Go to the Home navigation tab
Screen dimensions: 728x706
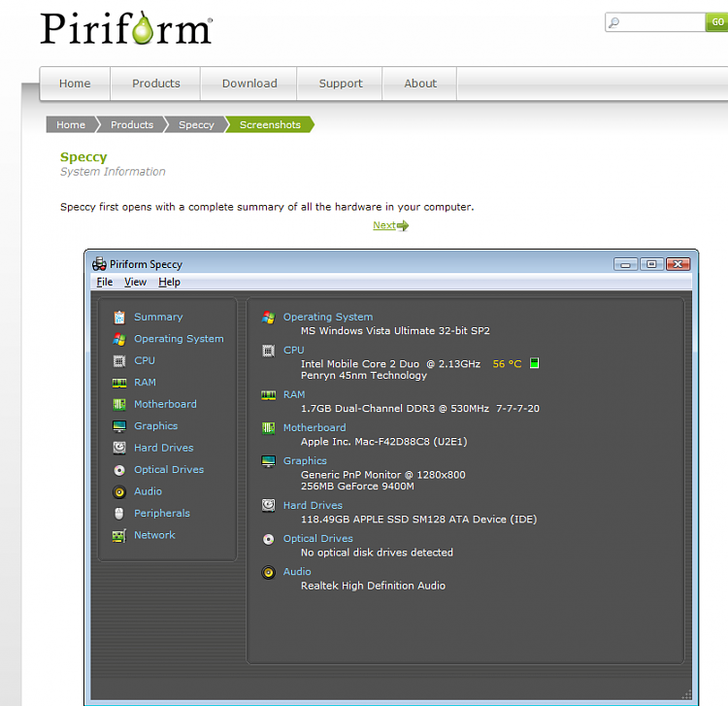point(75,84)
